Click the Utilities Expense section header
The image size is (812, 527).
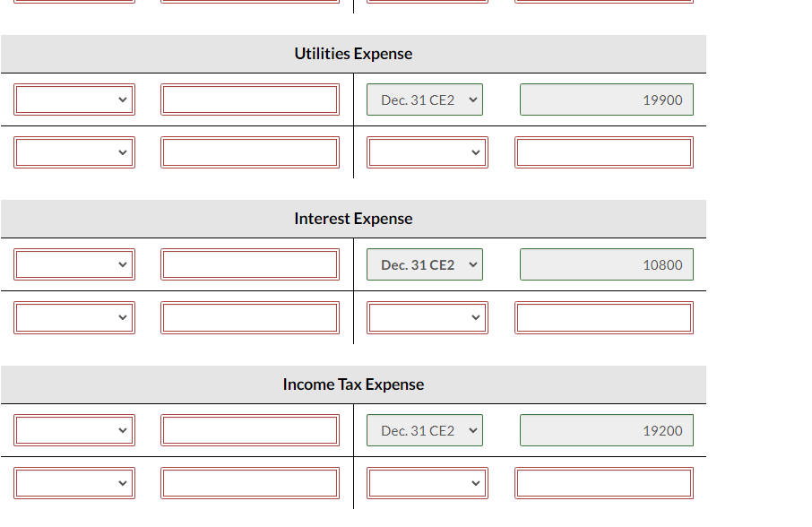[x=353, y=54]
